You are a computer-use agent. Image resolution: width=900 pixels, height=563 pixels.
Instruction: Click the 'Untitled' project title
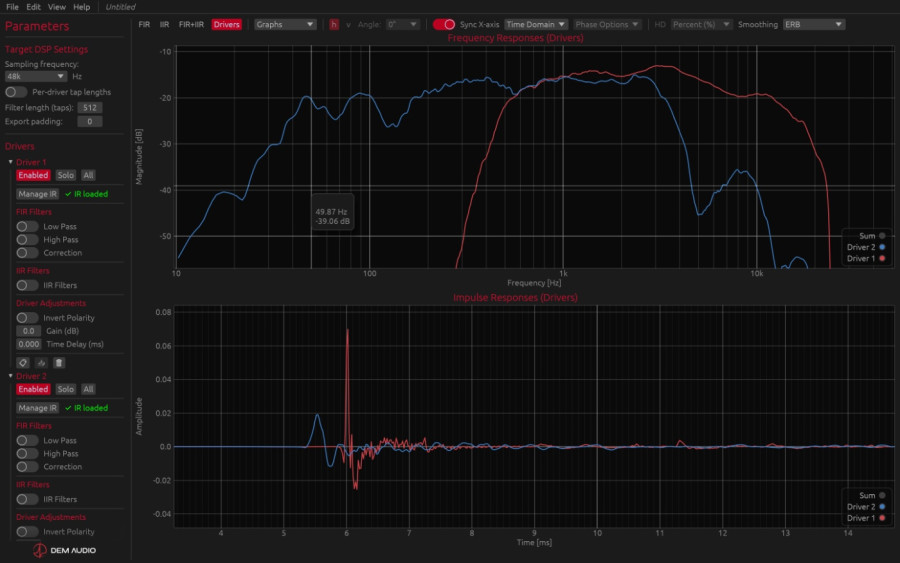121,7
